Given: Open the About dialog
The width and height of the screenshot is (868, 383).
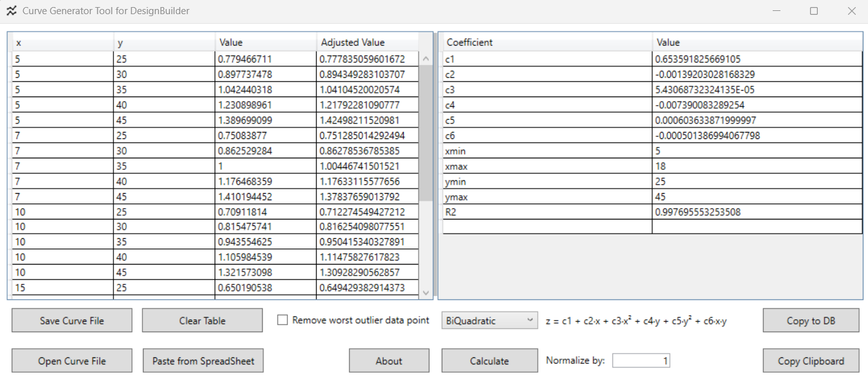Looking at the screenshot, I should [x=389, y=360].
